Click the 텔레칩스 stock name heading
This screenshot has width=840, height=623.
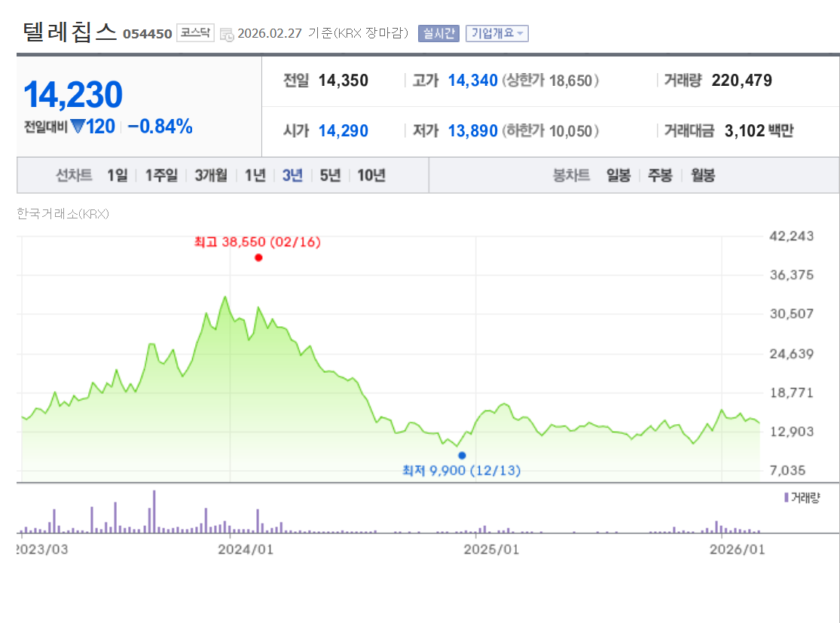click(x=69, y=32)
